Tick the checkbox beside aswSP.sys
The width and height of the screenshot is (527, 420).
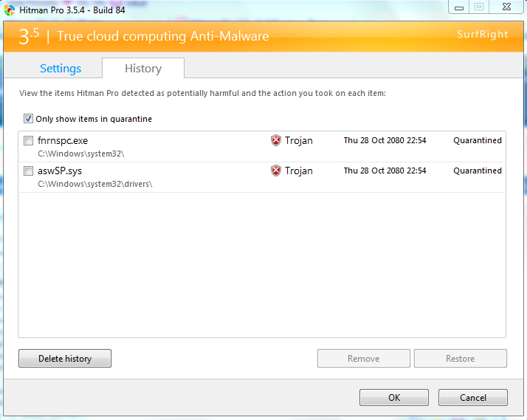pos(28,171)
